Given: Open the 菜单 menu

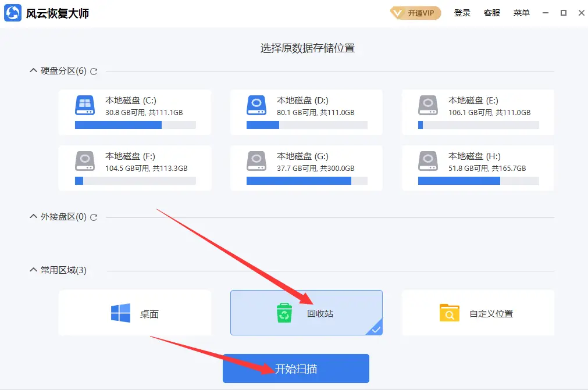Looking at the screenshot, I should [x=521, y=13].
